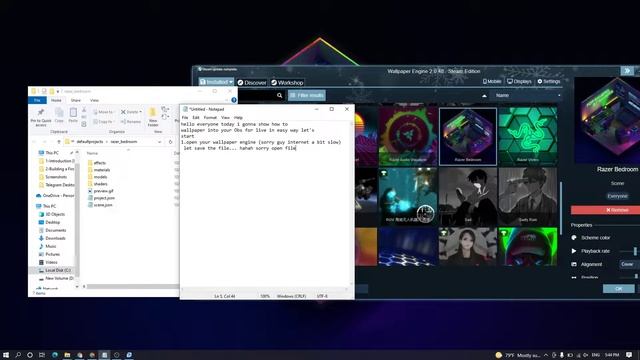
Task: Select Razer Audio Visualizer wallpaper thumbnail
Action: point(408,136)
